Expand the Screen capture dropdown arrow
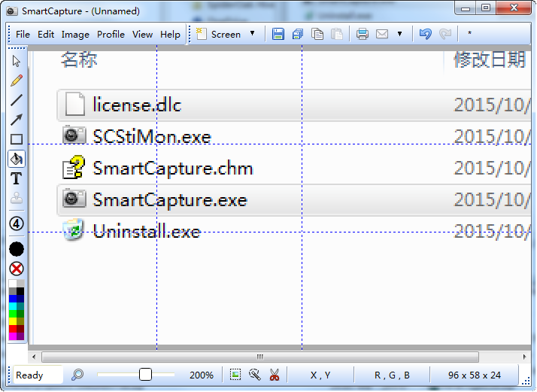537x392 pixels. (x=252, y=34)
